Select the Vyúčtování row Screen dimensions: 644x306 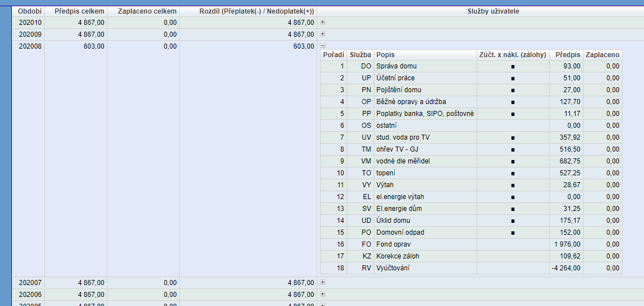472,269
